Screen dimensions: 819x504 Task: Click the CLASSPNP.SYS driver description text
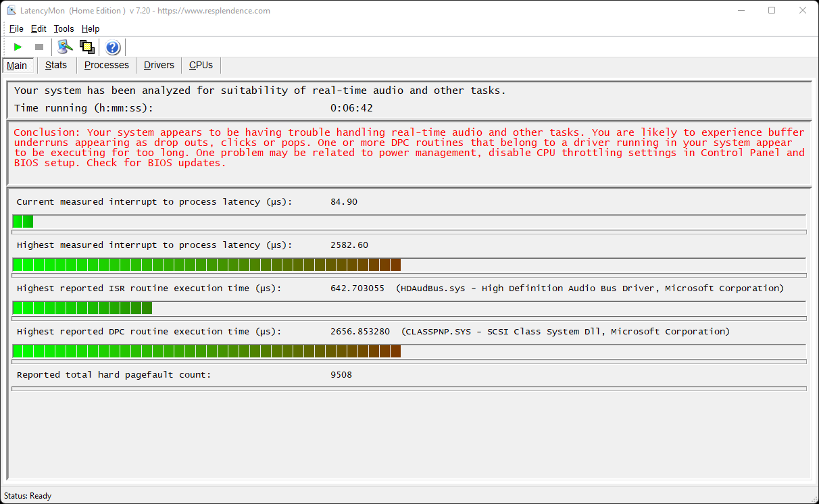tap(566, 332)
